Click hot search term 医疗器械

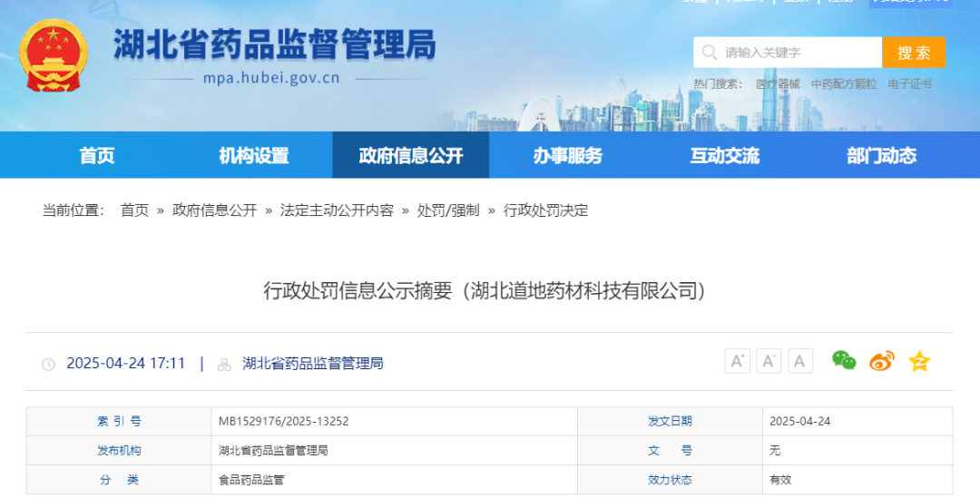pos(778,83)
